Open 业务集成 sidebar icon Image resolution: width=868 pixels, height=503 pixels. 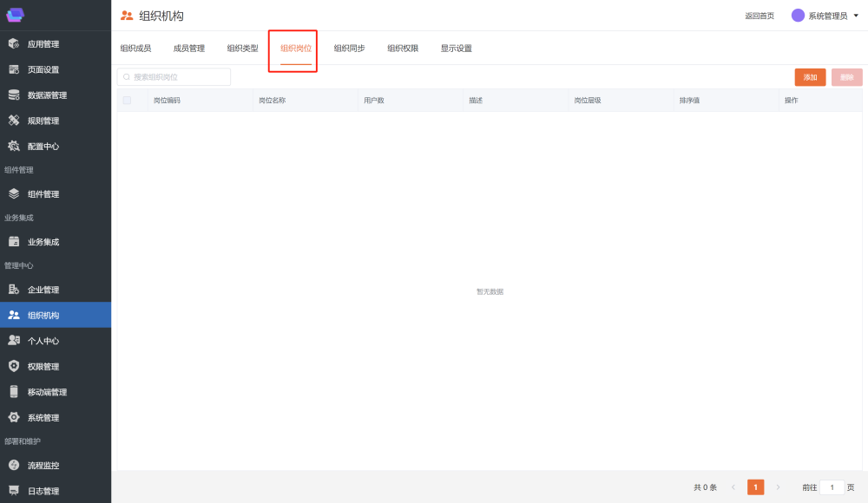[x=14, y=242]
